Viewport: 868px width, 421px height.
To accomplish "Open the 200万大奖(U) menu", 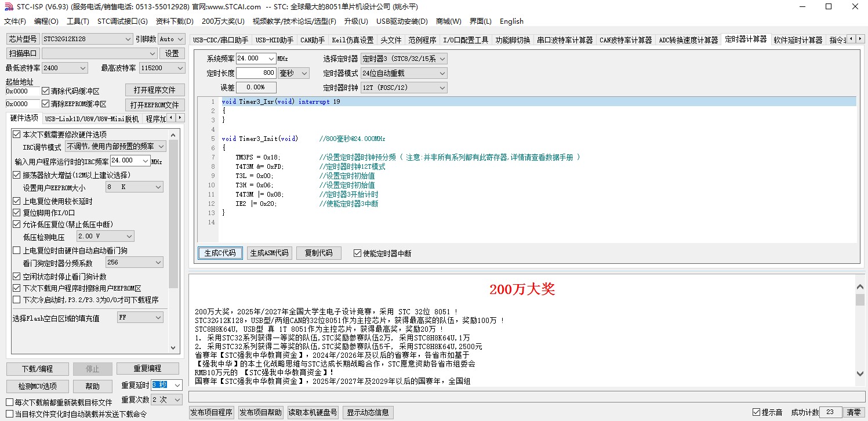I will click(x=223, y=21).
